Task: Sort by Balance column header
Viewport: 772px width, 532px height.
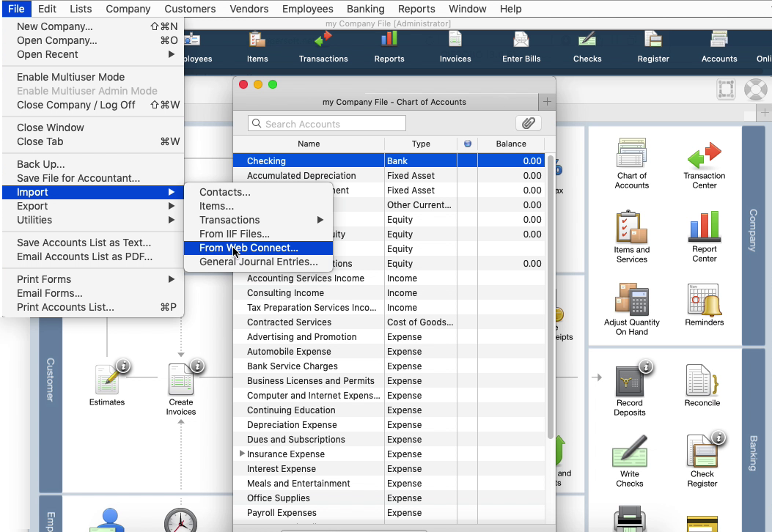Action: [511, 144]
